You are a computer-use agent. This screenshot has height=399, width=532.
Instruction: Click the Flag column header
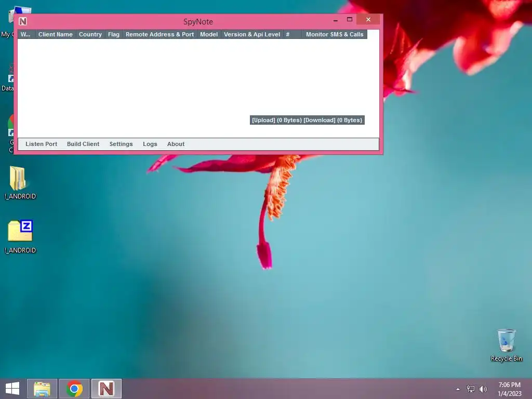tap(114, 34)
